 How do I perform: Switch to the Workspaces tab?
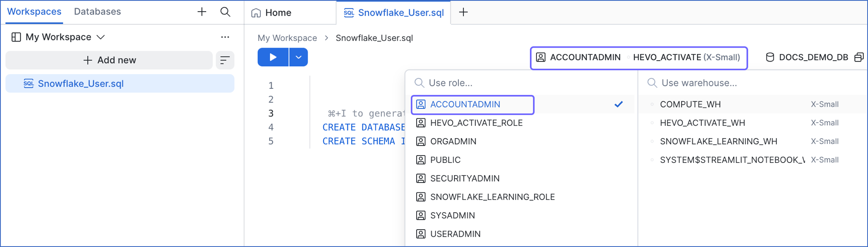(34, 12)
